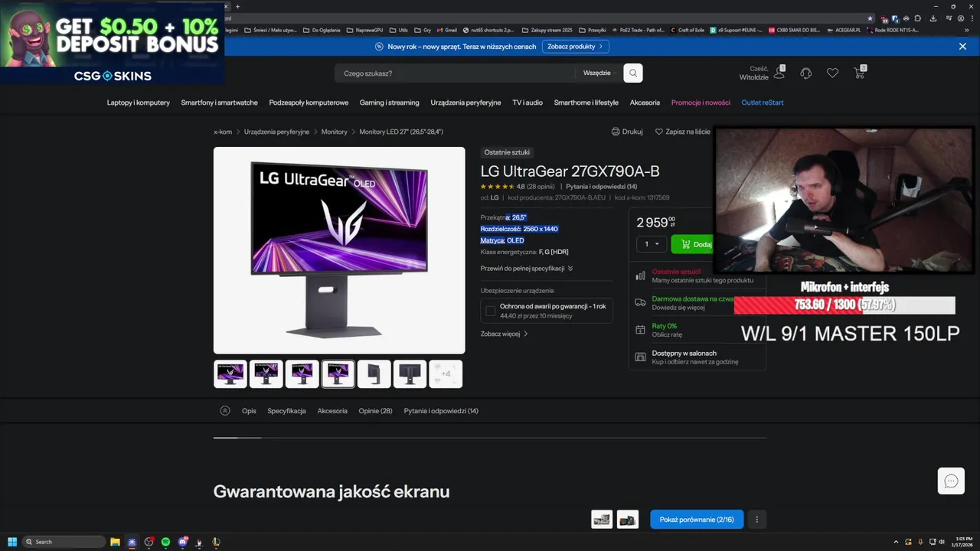Click the Zapisz na liście heart
Viewport: 980px width, 551px height.
tap(658, 132)
